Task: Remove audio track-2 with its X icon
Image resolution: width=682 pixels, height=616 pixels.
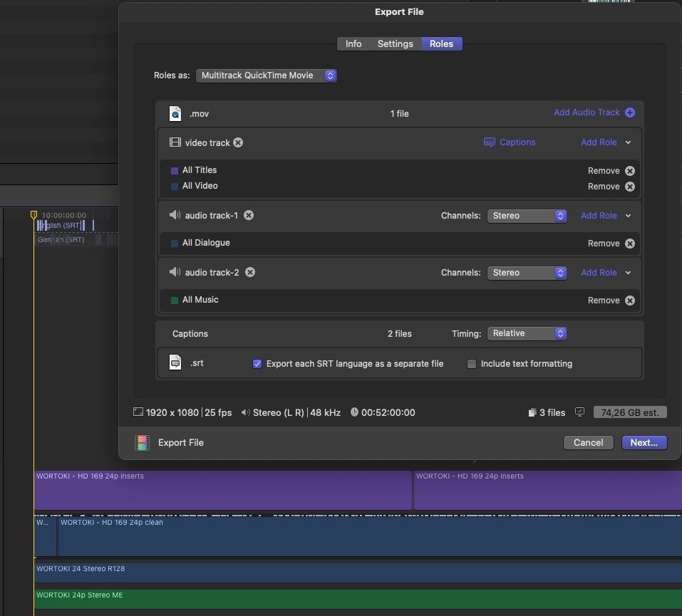Action: [250, 272]
